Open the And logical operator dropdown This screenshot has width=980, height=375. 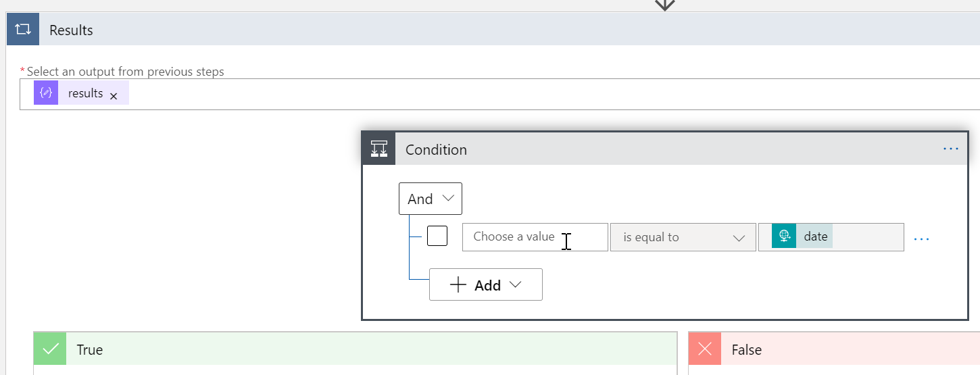pos(431,199)
